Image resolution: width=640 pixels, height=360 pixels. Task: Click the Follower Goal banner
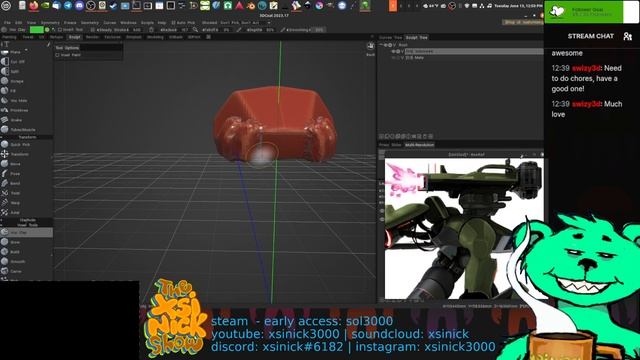[x=592, y=12]
